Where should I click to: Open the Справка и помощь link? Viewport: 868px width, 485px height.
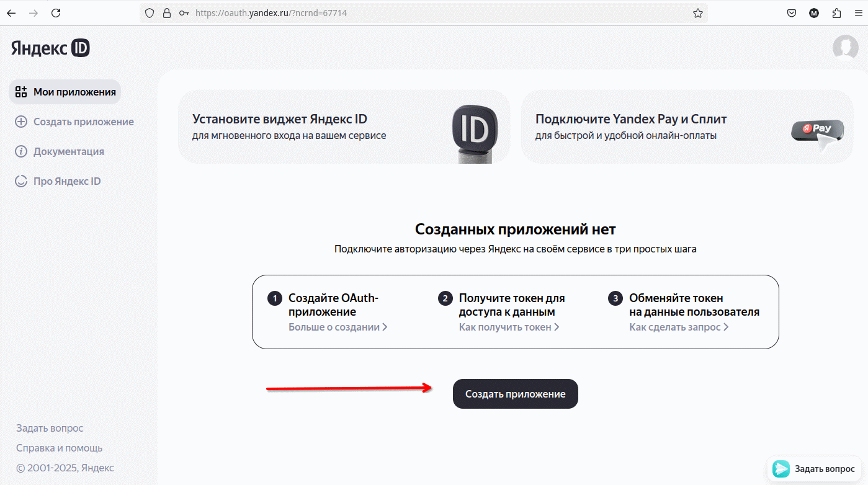(x=60, y=448)
